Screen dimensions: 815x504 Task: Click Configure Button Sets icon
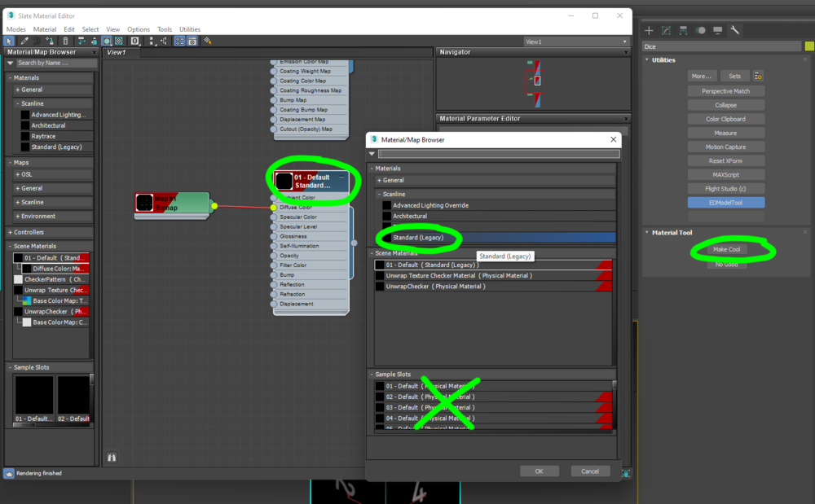[758, 77]
